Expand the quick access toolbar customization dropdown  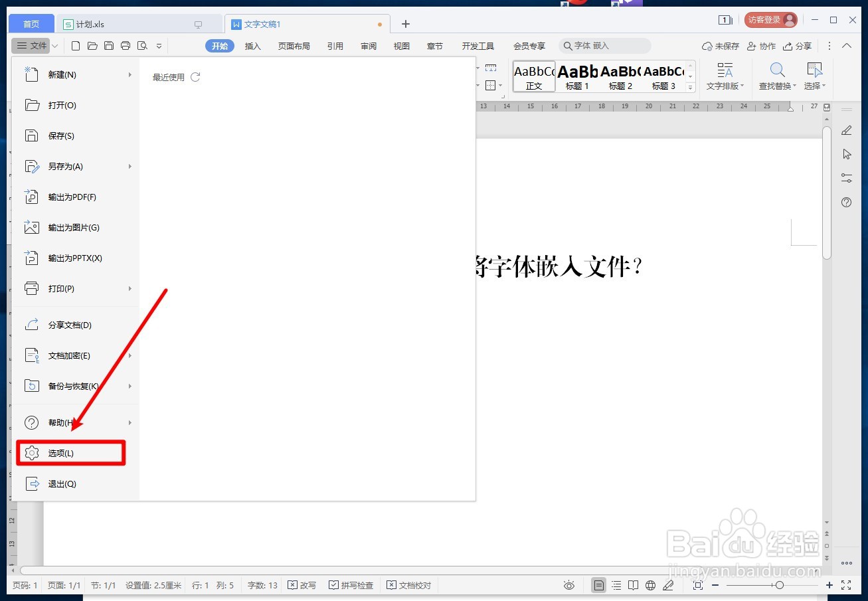159,45
